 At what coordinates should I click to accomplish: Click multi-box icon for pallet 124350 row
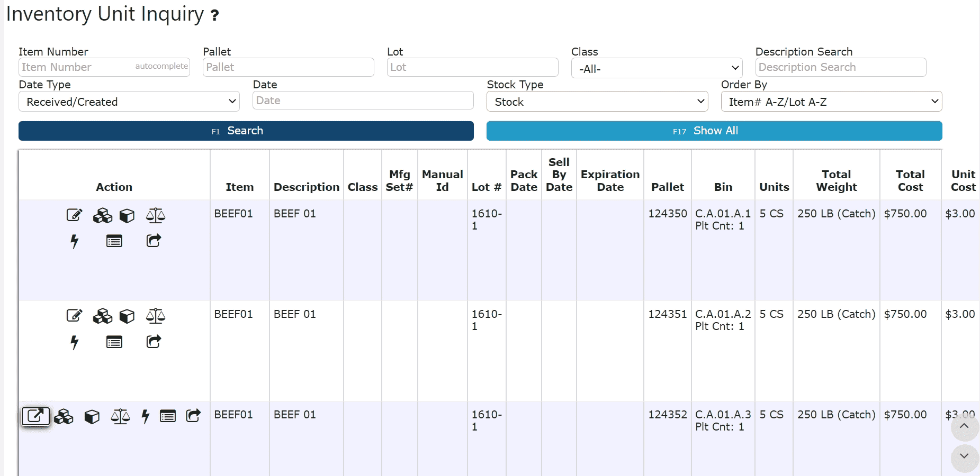(103, 215)
